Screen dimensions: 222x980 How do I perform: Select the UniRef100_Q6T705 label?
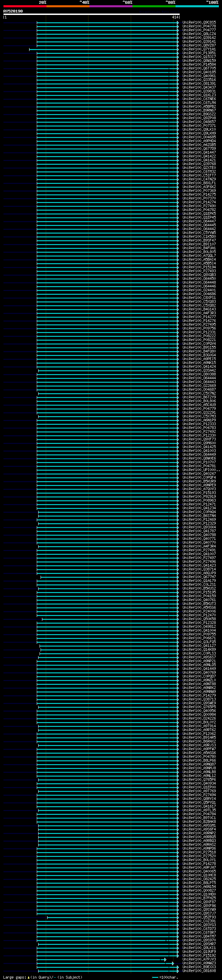[x=199, y=68]
